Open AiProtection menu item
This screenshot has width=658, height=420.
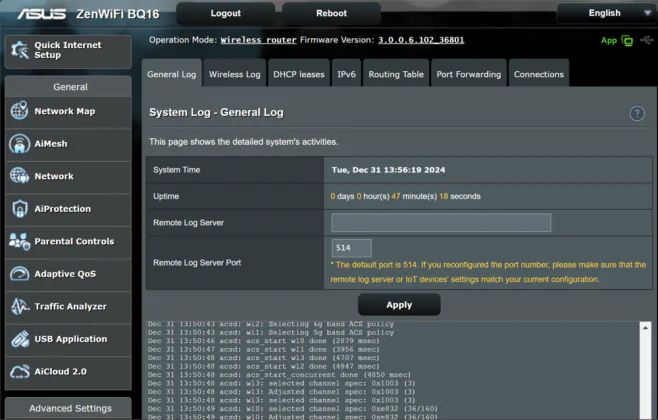pos(68,209)
